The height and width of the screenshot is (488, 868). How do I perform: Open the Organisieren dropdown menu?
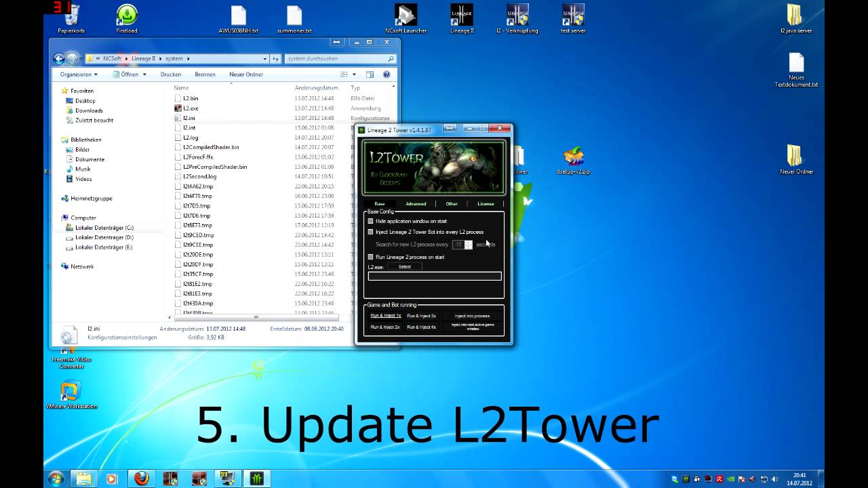[79, 75]
